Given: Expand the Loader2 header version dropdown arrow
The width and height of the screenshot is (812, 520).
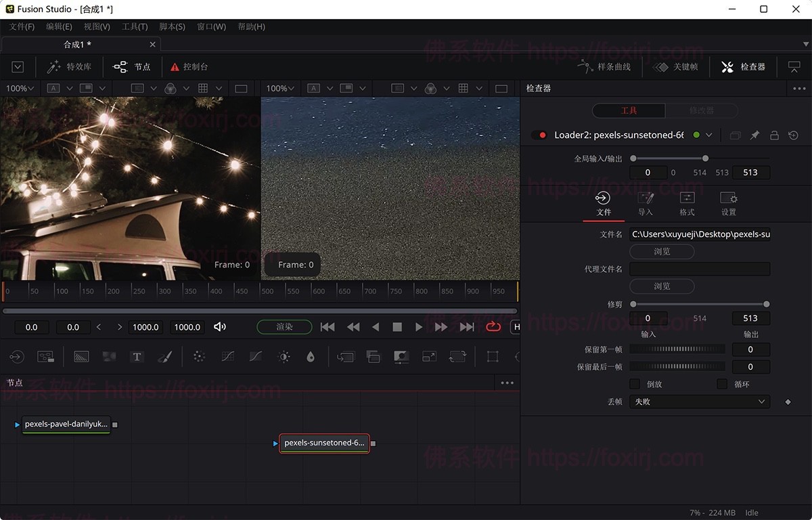Looking at the screenshot, I should pos(708,135).
